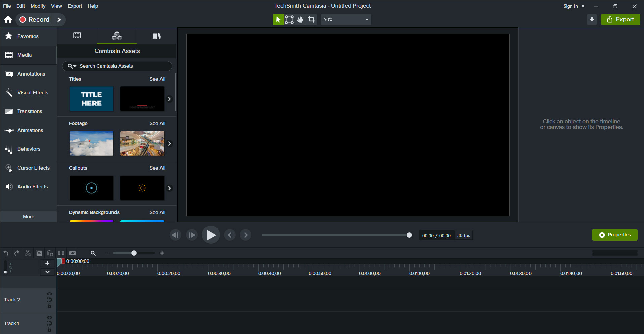Open the frame rate 30 fps selector
Image resolution: width=644 pixels, height=334 pixels.
click(463, 235)
